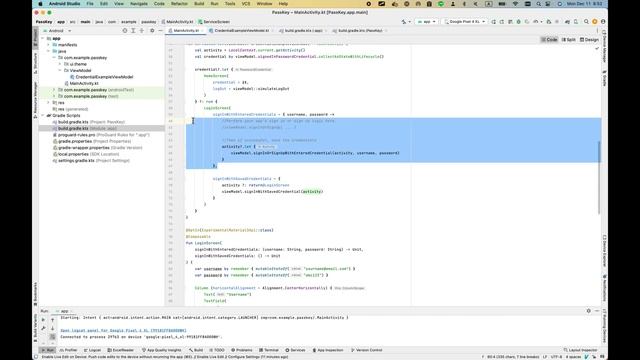The image size is (640, 360).
Task: Collapse the app module tree node
Action: (x=42, y=38)
